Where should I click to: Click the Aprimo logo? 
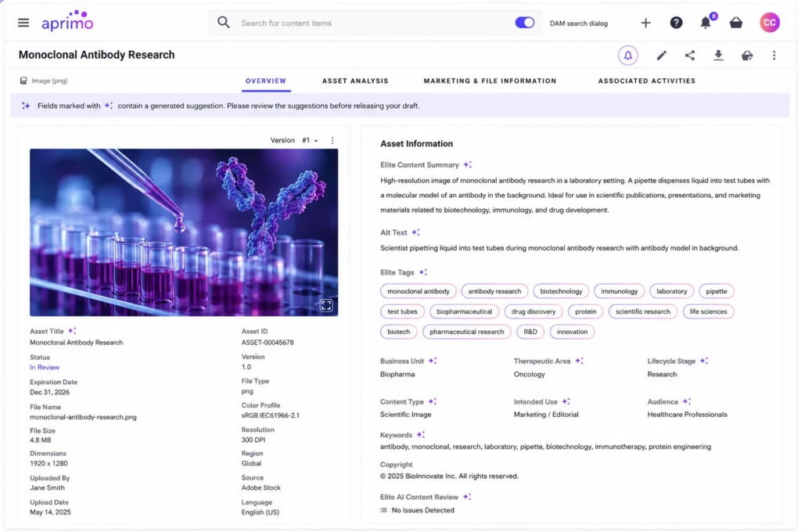[x=67, y=21]
